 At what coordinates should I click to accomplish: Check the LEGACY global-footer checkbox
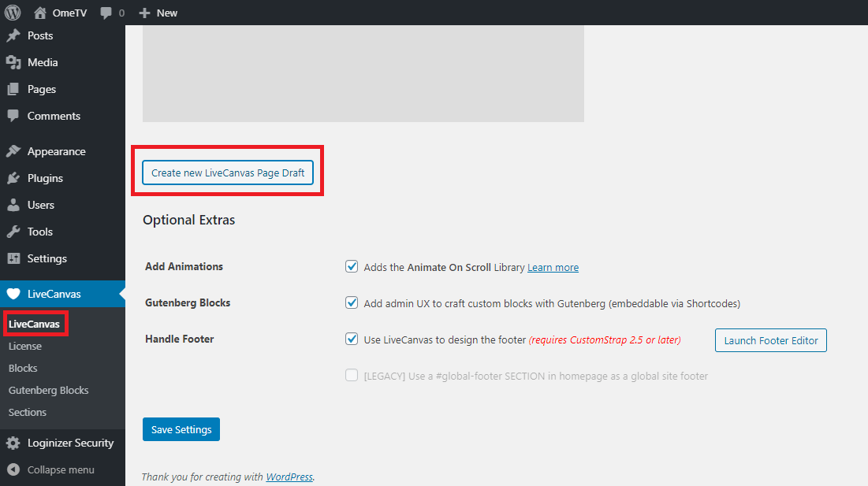coord(352,376)
